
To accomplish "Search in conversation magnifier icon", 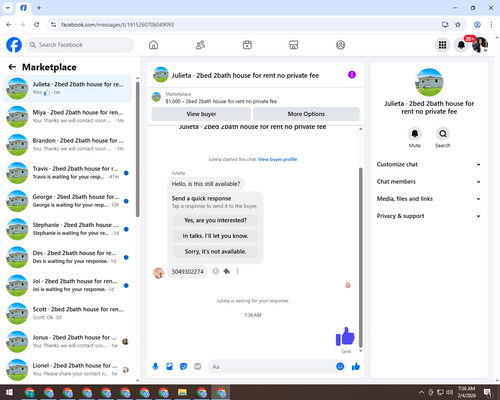I will 443,134.
